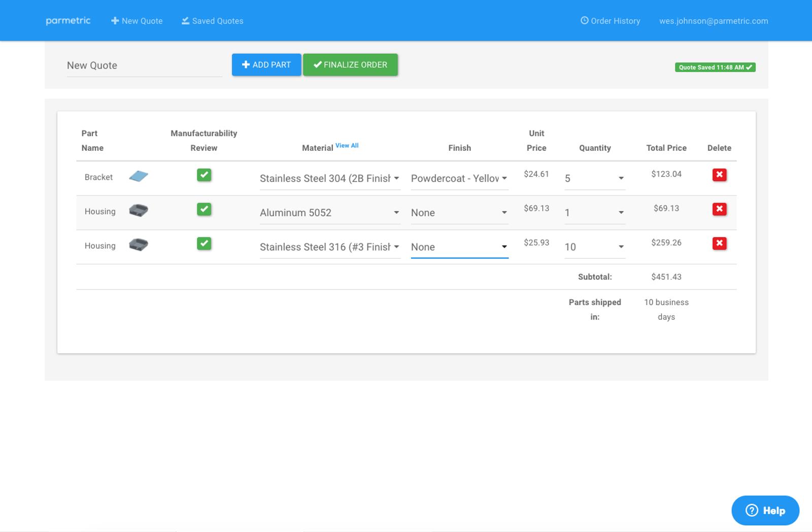Go to Saved Quotes
Screen dimensions: 812x532
pyautogui.click(x=213, y=21)
